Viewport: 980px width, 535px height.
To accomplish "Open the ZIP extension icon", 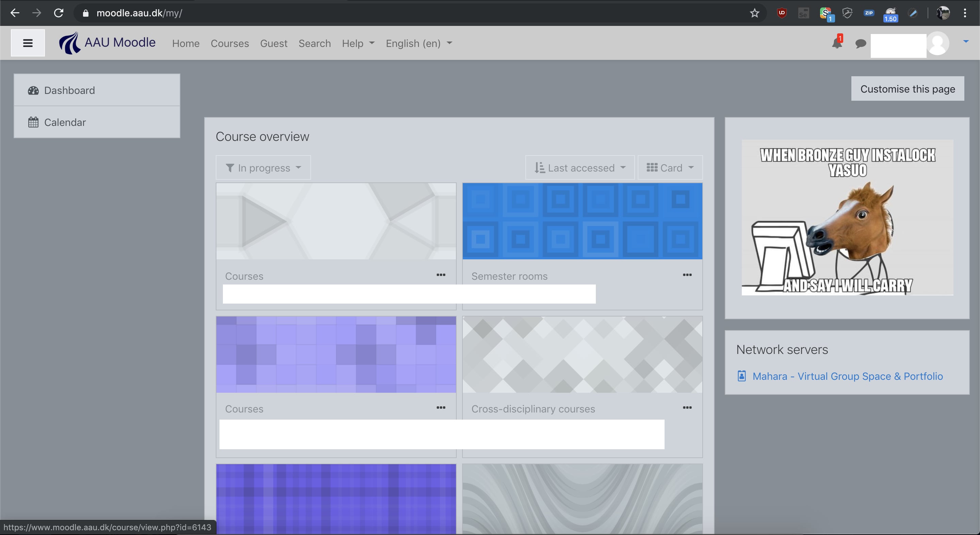I will pyautogui.click(x=868, y=13).
